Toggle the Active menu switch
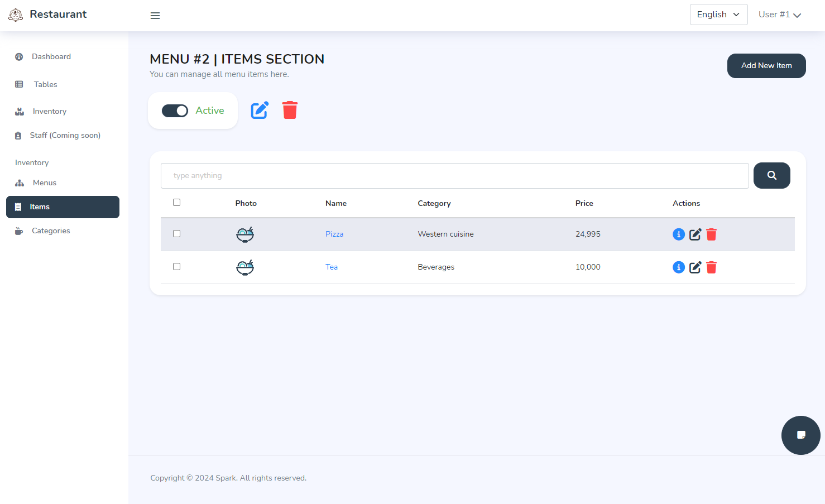Screen dimensions: 825x504 [x=175, y=111]
